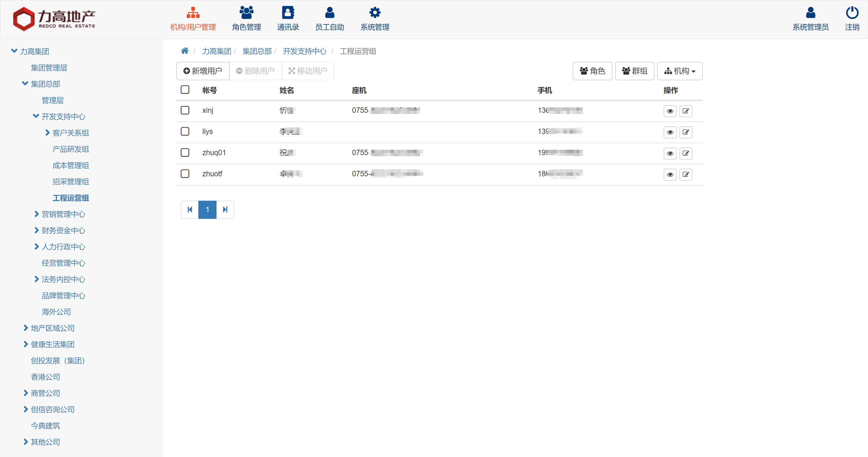The height and width of the screenshot is (457, 868).
Task: Select 品牌管理中心 in the tree
Action: tap(63, 295)
